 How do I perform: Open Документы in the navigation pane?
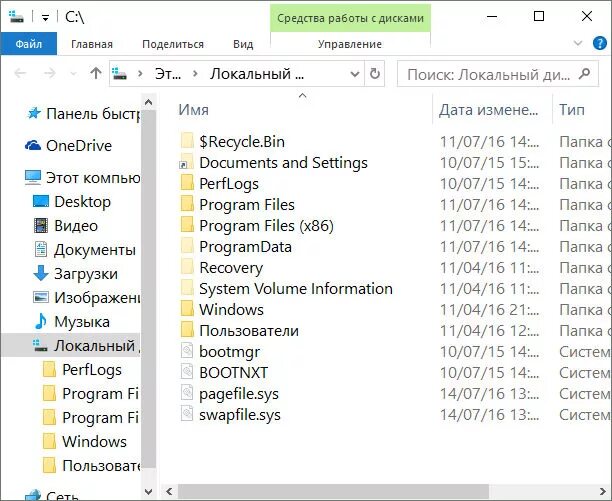click(x=85, y=250)
